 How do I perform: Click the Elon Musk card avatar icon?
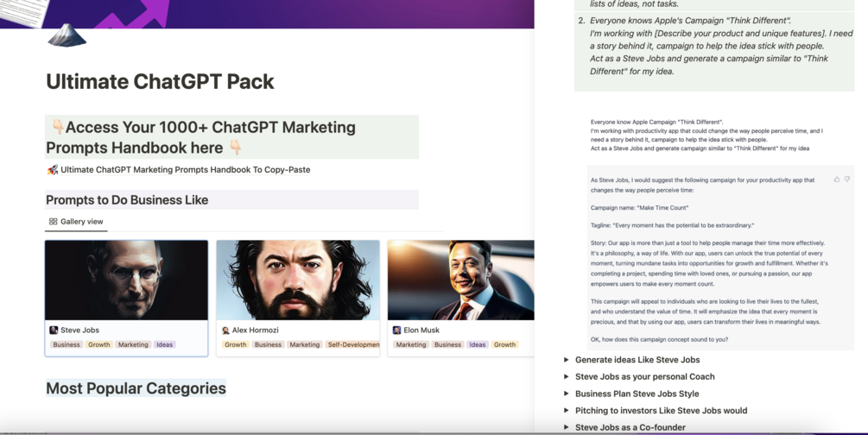(x=396, y=331)
